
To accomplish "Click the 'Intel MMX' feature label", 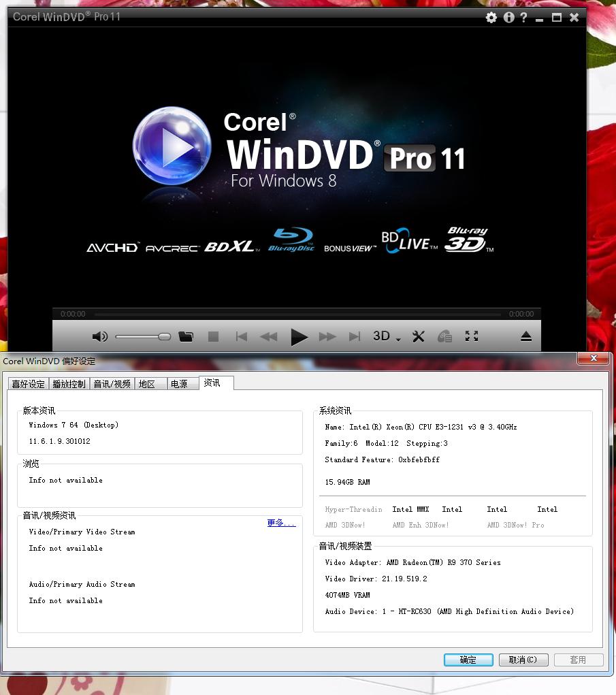I will [410, 510].
